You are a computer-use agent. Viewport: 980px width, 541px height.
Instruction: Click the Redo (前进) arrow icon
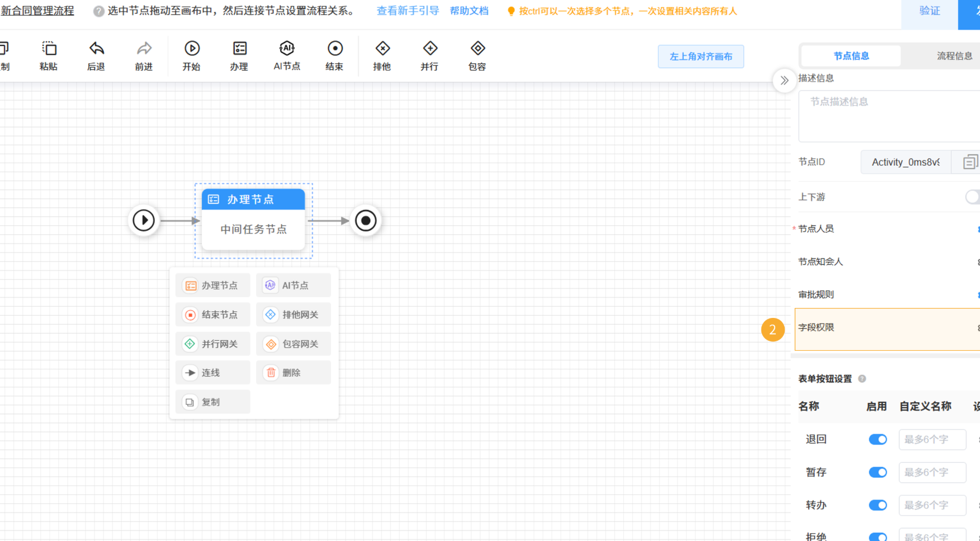tap(144, 49)
